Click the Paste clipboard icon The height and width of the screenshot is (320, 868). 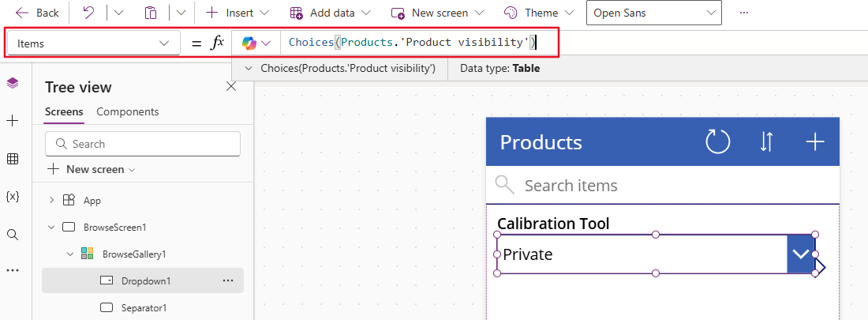coord(151,13)
